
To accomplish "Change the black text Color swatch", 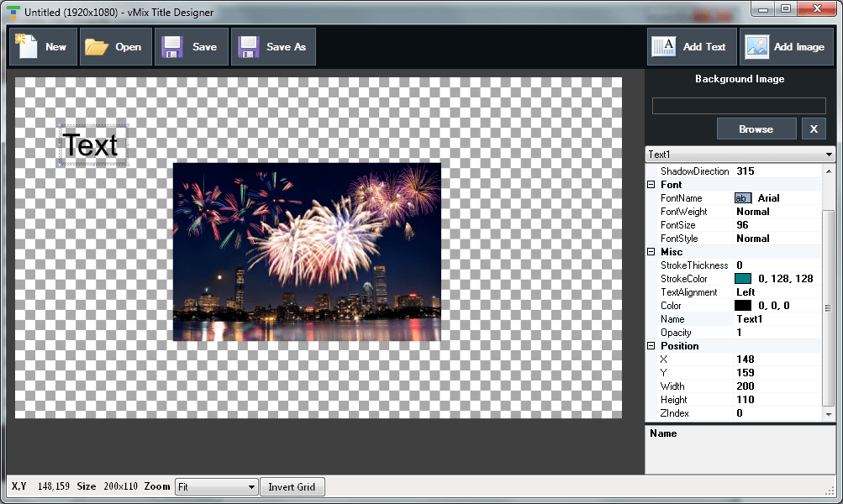I will 741,305.
